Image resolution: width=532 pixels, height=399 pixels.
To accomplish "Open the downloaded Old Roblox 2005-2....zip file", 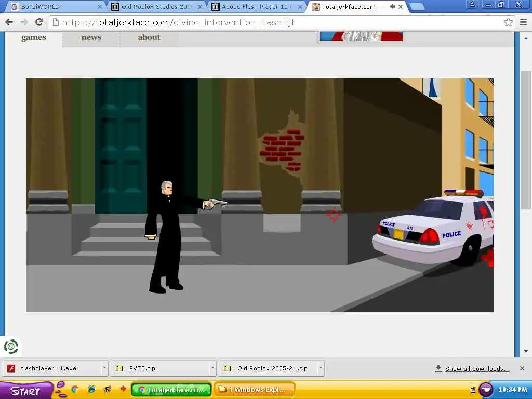I will pos(268,368).
